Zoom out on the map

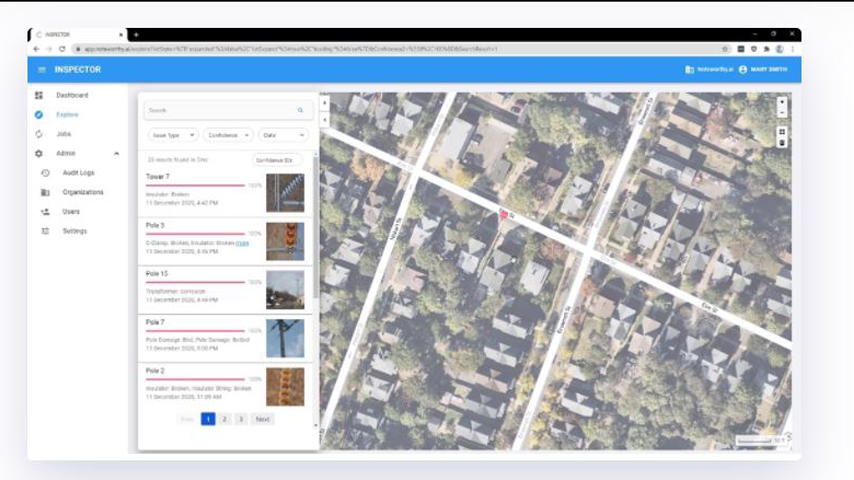(782, 113)
